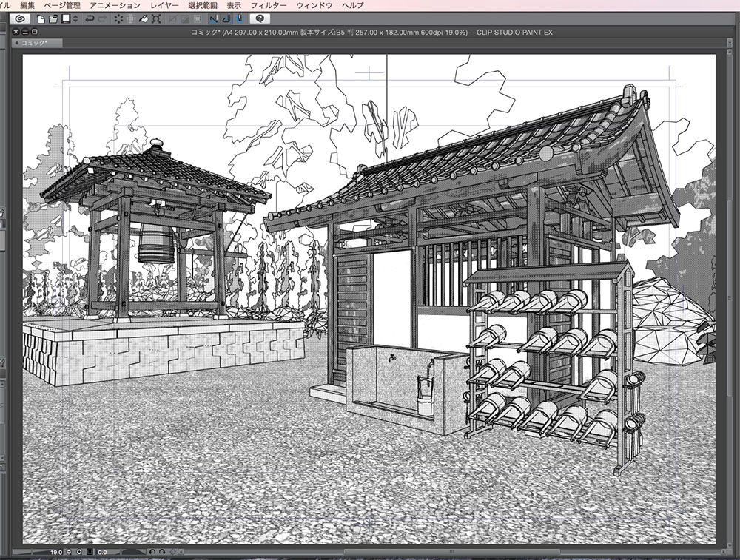Screen dimensions: 740x560
Task: Create a new document using the toolbar icon
Action: [x=40, y=20]
